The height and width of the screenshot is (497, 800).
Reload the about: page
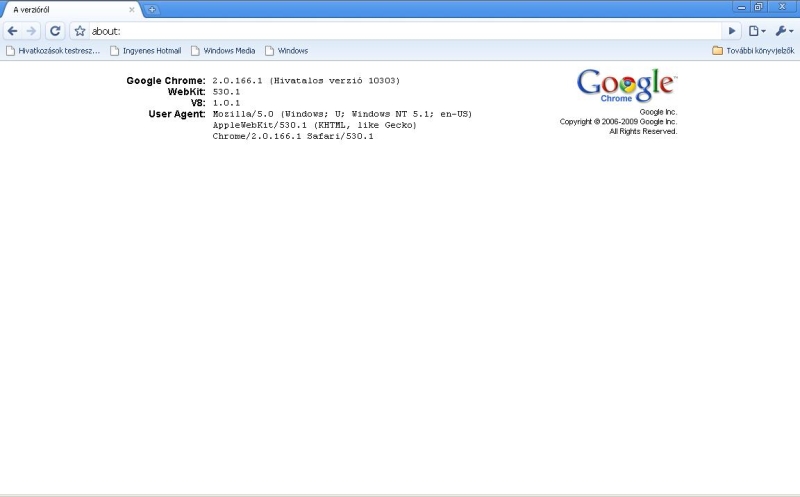coord(55,31)
